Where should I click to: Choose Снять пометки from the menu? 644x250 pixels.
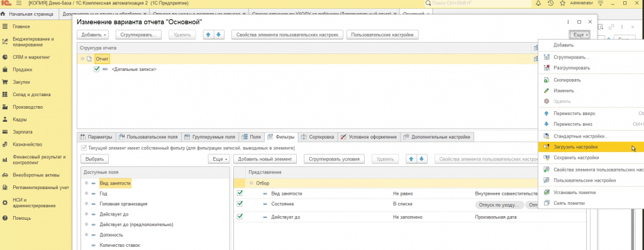591,203
